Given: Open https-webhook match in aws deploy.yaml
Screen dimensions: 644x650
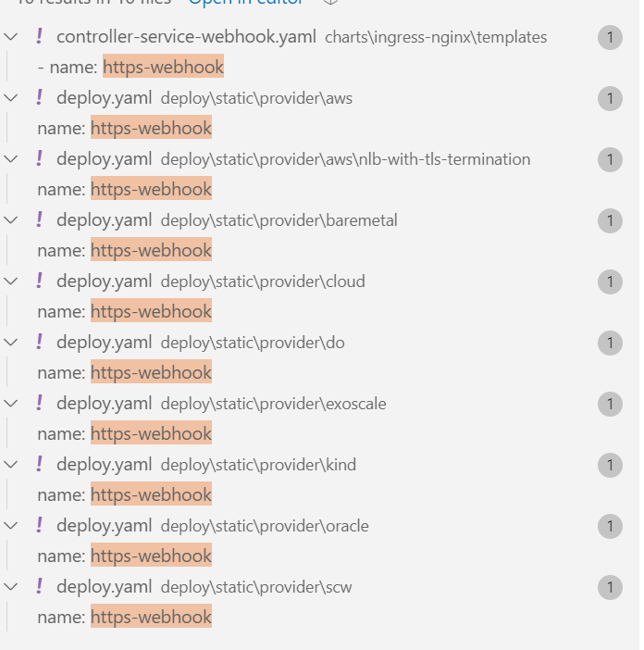Looking at the screenshot, I should tap(125, 128).
